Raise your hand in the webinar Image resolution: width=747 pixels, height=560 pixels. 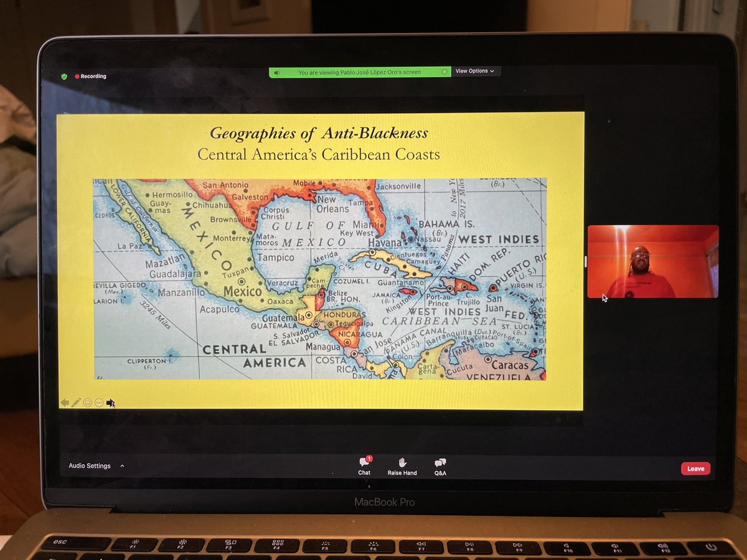(402, 466)
